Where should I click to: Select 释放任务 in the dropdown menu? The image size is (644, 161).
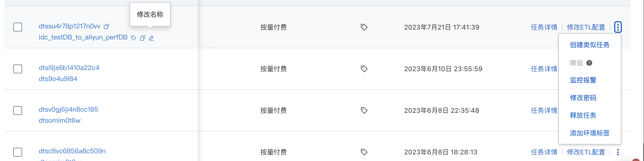(583, 115)
